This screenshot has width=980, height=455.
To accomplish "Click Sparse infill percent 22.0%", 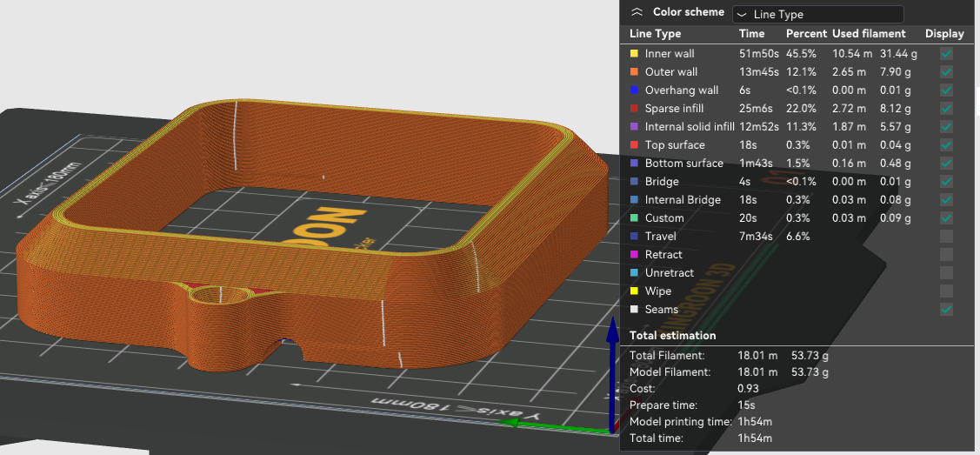I will (x=801, y=109).
